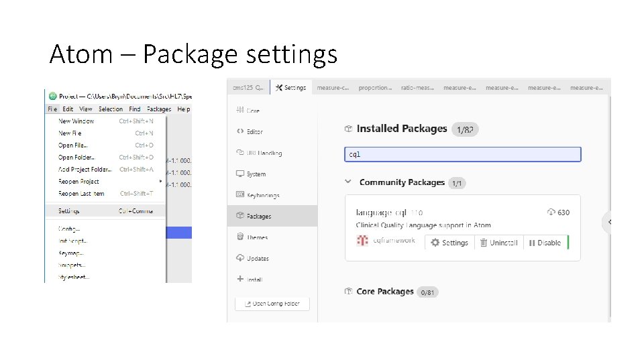Choose New Window from File menu
Screen dimensions: 644x362
pyautogui.click(x=105, y=121)
